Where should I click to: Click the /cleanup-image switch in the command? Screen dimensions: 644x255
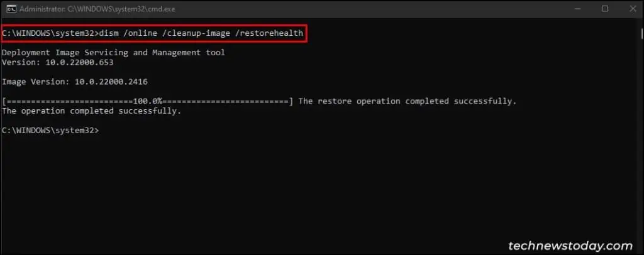[x=196, y=33]
